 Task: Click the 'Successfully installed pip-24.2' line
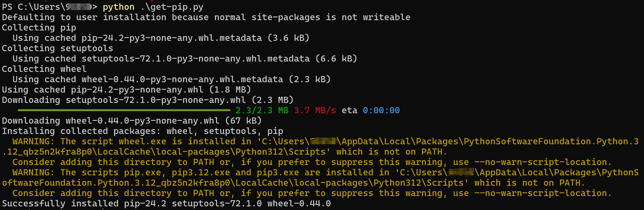coord(167,204)
